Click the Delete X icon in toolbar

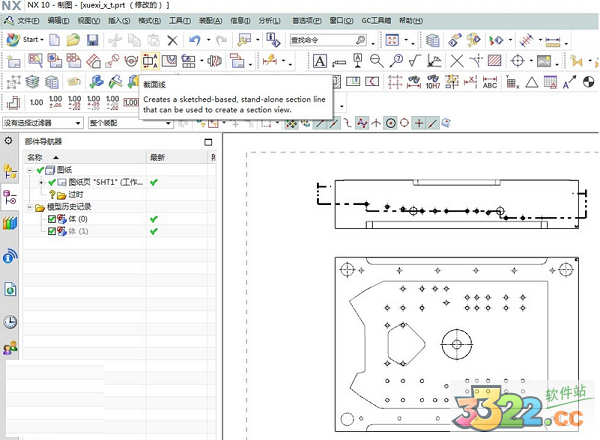[x=172, y=40]
